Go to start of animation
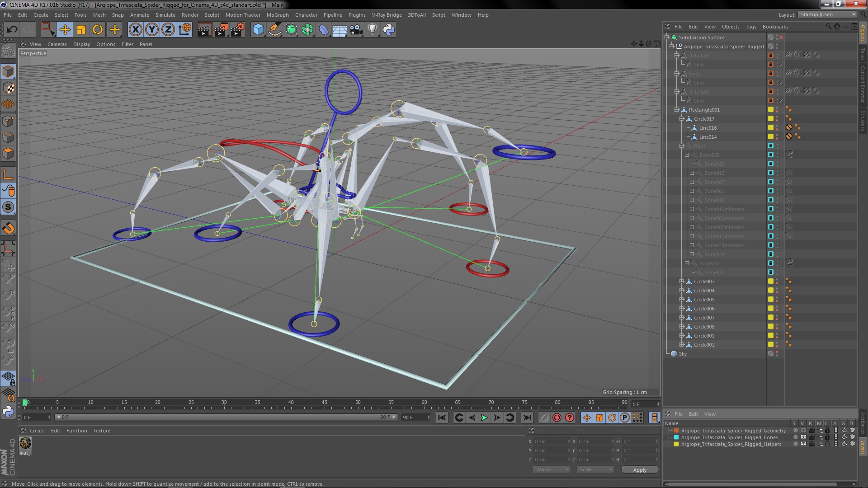Viewport: 868px width, 488px height. click(x=442, y=418)
